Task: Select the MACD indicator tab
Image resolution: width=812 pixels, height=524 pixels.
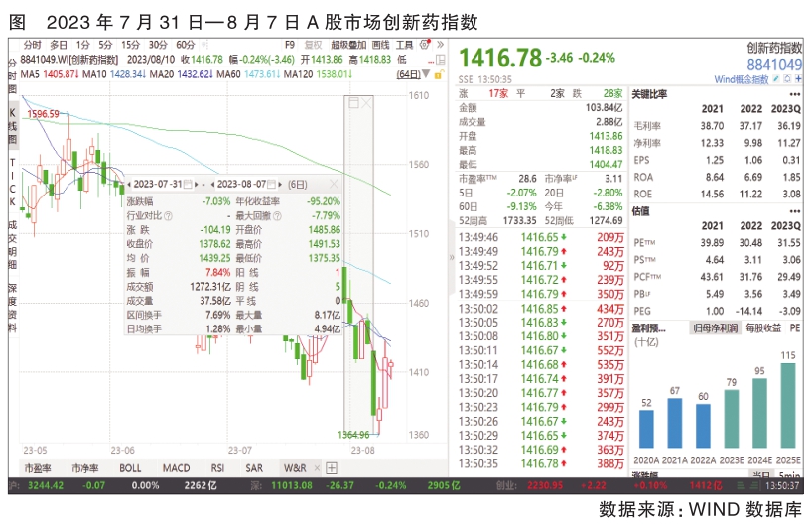Action: point(176,468)
